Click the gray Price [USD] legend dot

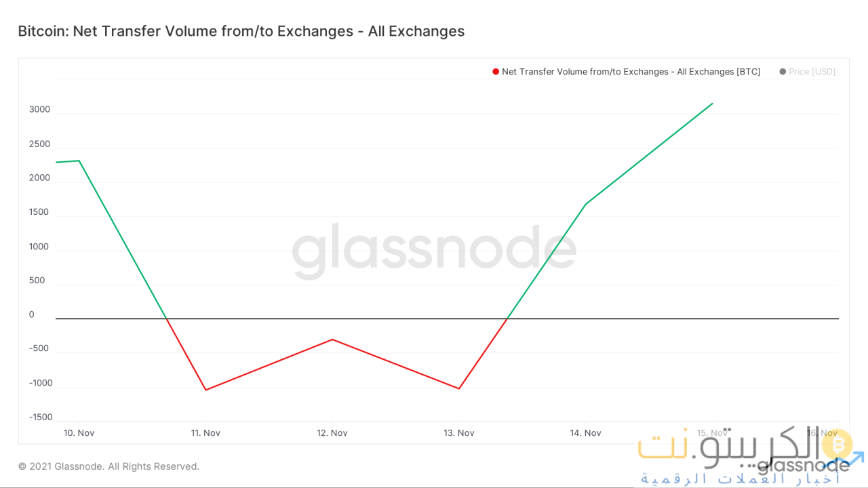[783, 72]
